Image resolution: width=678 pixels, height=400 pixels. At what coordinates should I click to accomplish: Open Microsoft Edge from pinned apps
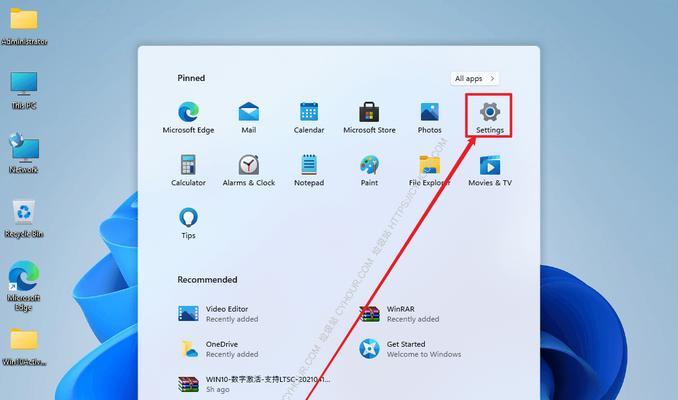pyautogui.click(x=188, y=118)
